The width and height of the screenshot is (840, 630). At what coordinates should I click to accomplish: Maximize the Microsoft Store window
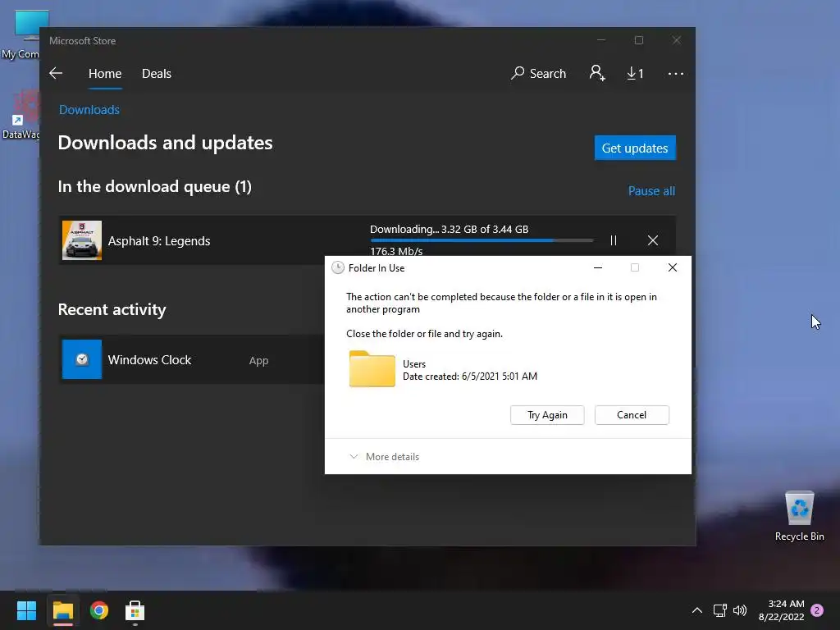(x=638, y=40)
